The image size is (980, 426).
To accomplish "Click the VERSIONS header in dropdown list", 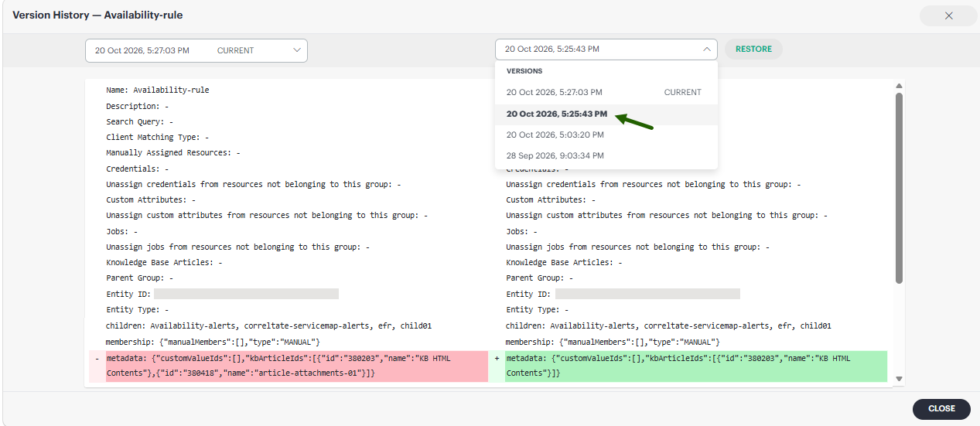I will (524, 71).
